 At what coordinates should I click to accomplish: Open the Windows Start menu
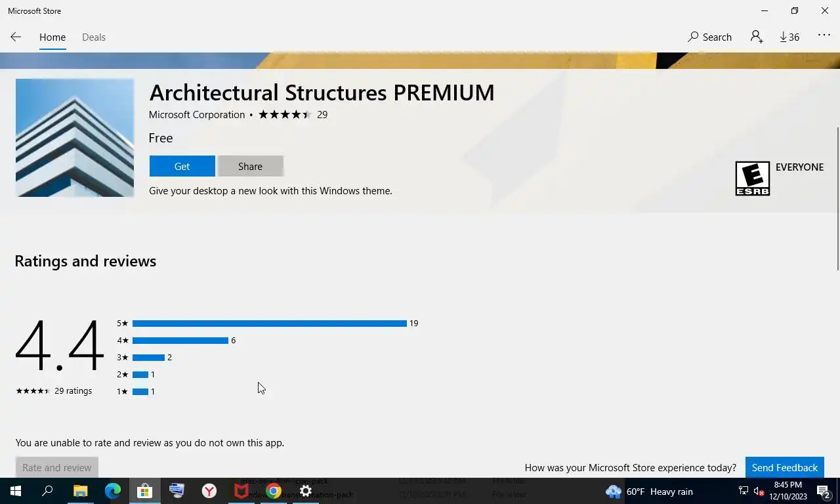point(16,491)
